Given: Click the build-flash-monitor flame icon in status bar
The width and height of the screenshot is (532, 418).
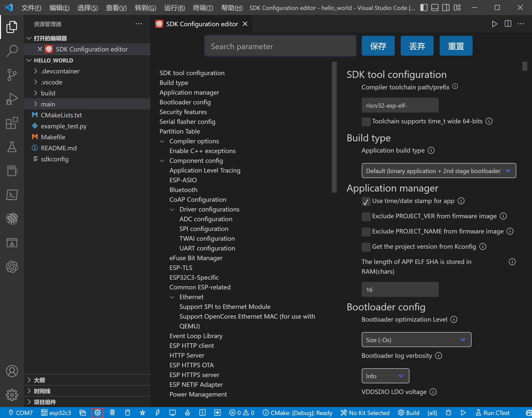Looking at the screenshot, I should (187, 413).
